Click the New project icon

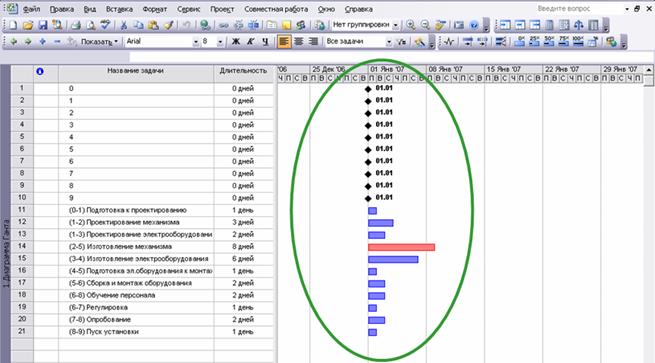point(13,25)
